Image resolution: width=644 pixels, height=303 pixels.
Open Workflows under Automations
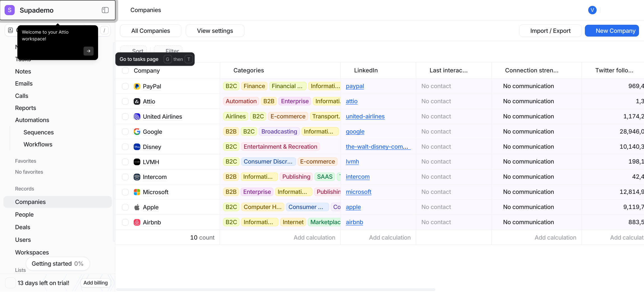click(38, 144)
